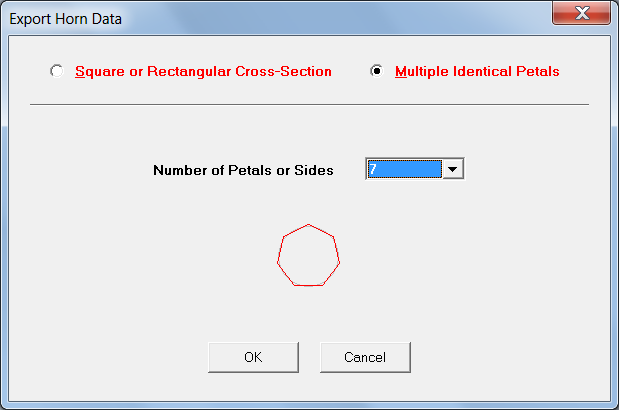The image size is (619, 410).
Task: Click the Square or Rectangular Cross-Section label
Action: (203, 71)
